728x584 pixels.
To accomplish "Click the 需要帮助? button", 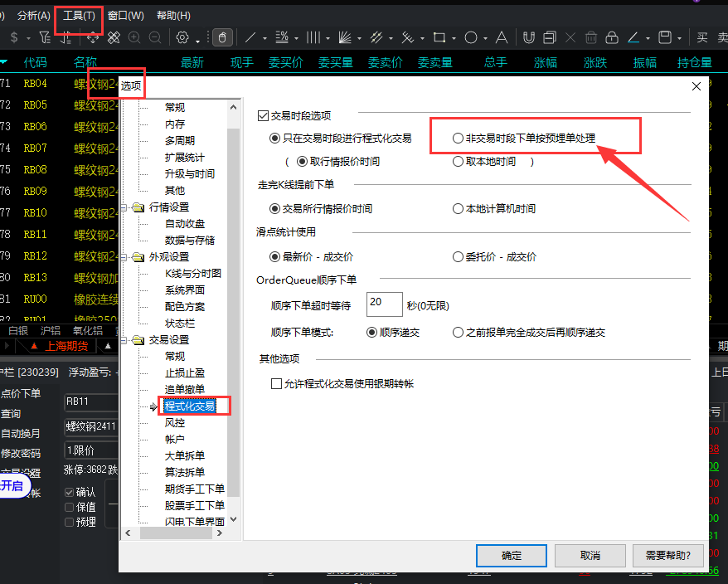I will [668, 556].
